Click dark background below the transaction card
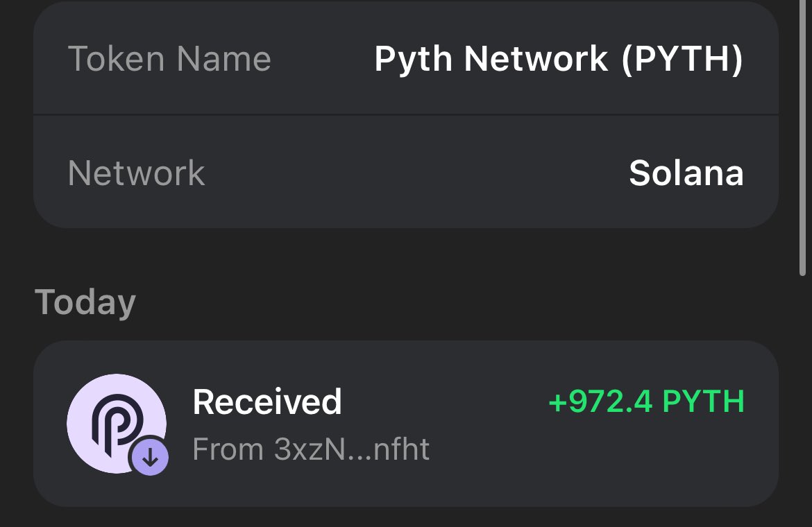 [x=405, y=519]
